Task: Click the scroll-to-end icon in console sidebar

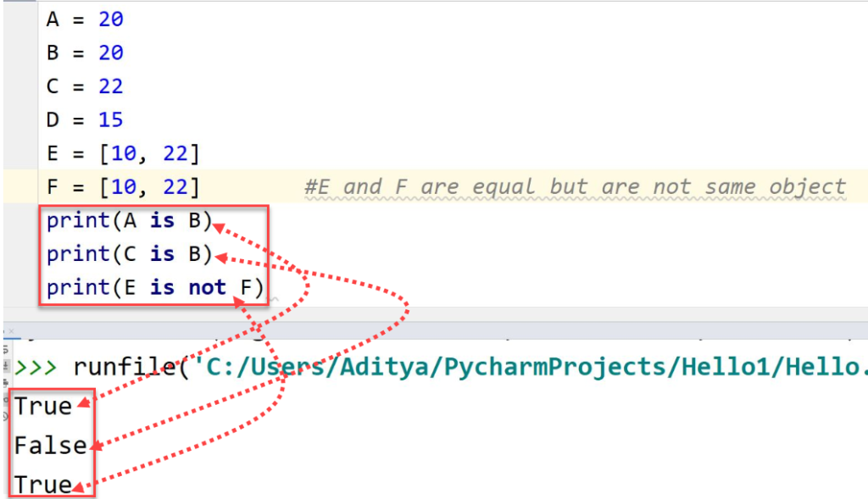Action: pos(6,365)
